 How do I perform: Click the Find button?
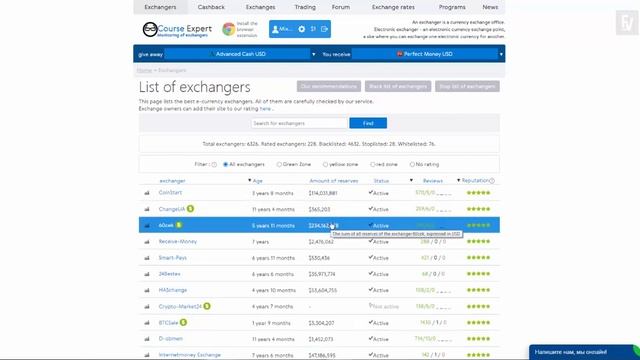coord(368,123)
